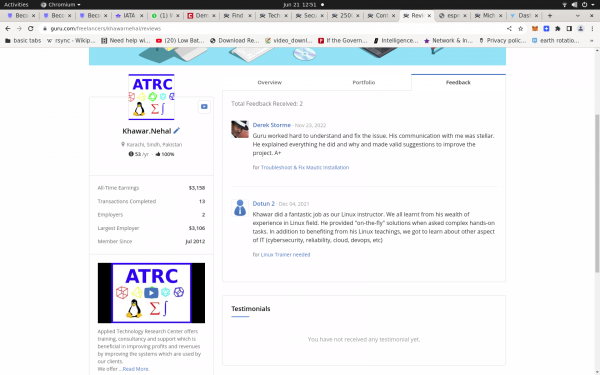Image resolution: width=600 pixels, height=375 pixels.
Task: Reload the page
Action: click(31, 28)
